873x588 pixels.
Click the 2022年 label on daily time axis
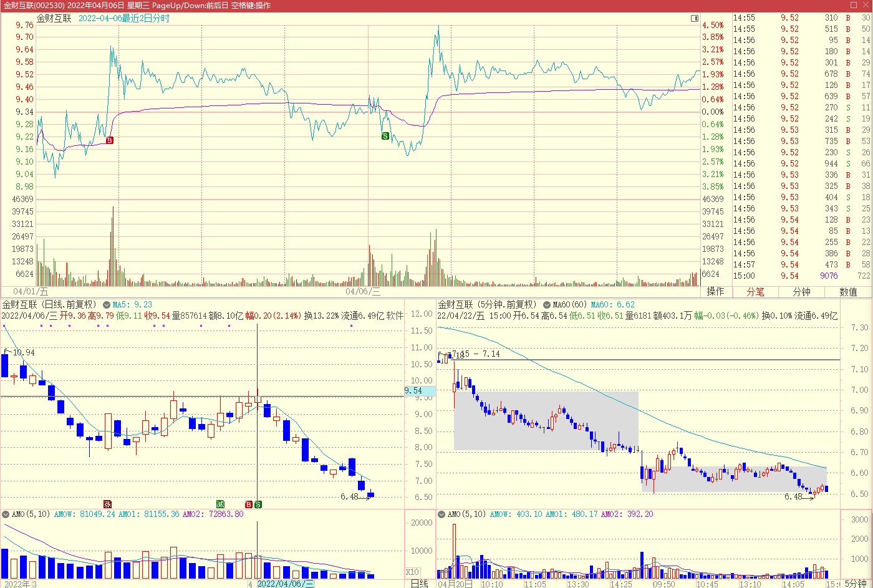17,584
